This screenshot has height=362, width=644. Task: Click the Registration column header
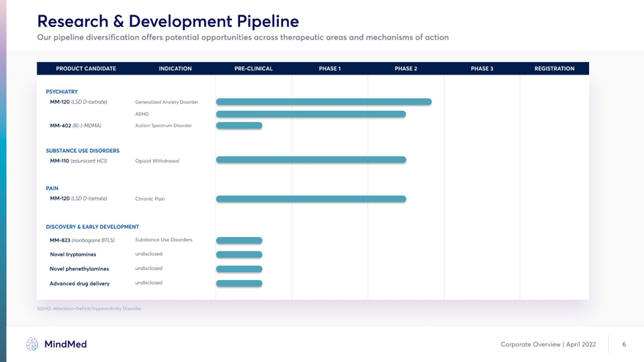coord(554,69)
